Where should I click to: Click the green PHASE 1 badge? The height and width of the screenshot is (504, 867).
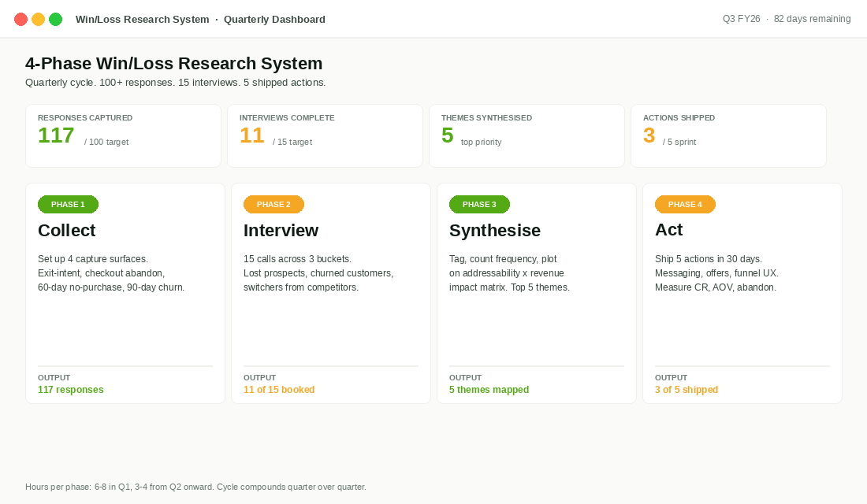point(68,205)
